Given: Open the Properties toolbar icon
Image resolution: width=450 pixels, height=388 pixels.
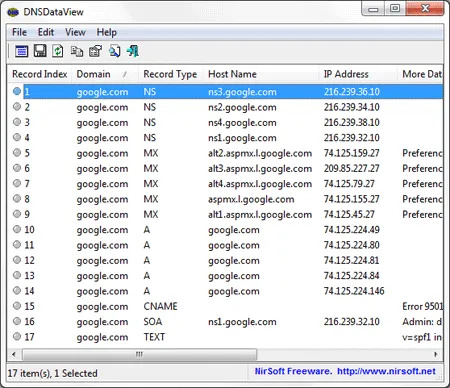Looking at the screenshot, I should pos(95,51).
